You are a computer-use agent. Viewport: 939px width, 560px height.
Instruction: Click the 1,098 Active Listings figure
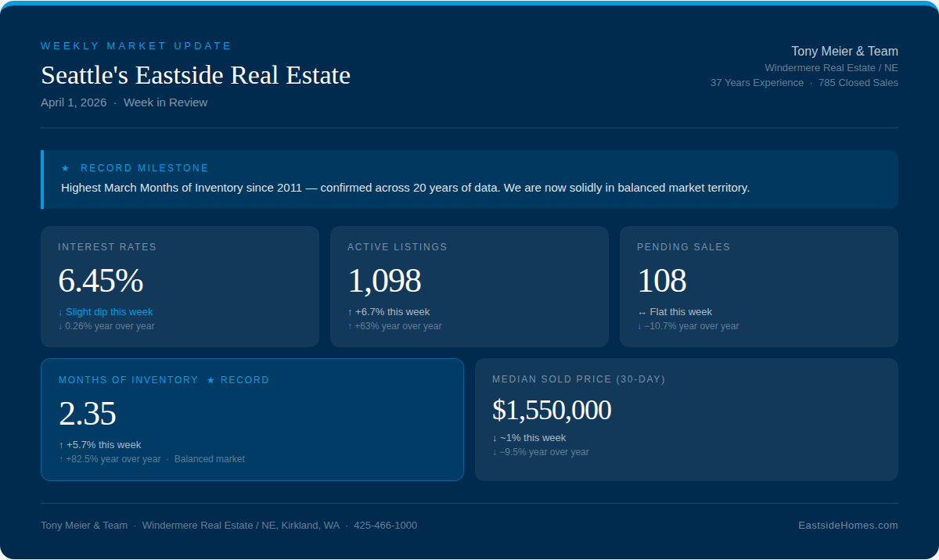click(x=384, y=281)
